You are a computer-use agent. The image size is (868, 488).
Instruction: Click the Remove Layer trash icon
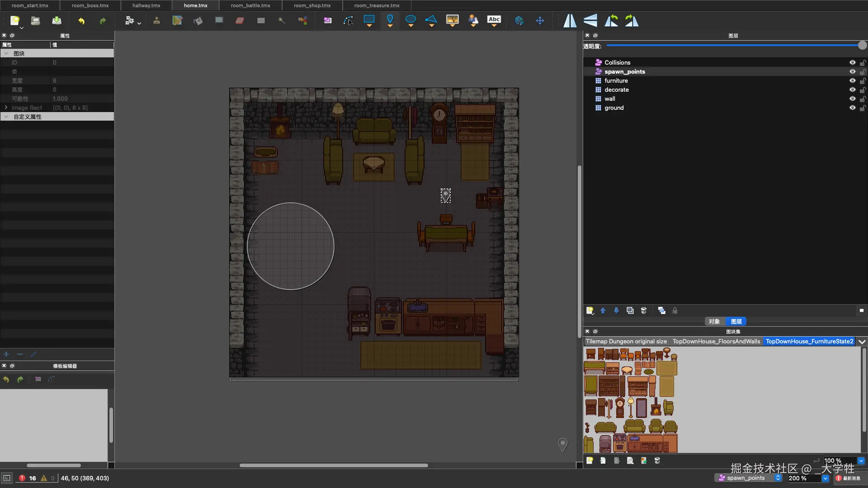644,310
